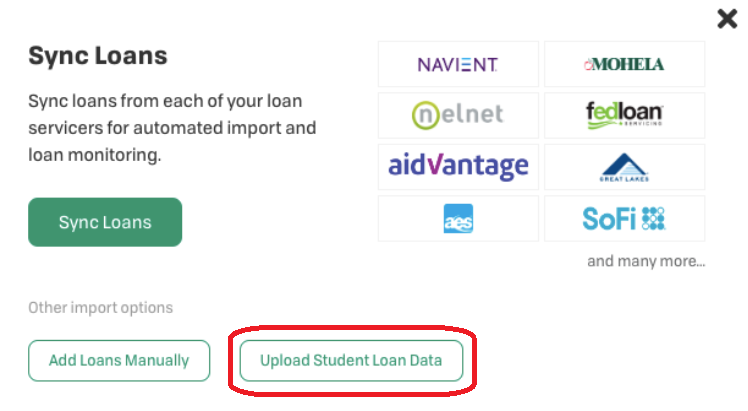Click the 'Other import options' label
The height and width of the screenshot is (411, 748).
point(100,308)
